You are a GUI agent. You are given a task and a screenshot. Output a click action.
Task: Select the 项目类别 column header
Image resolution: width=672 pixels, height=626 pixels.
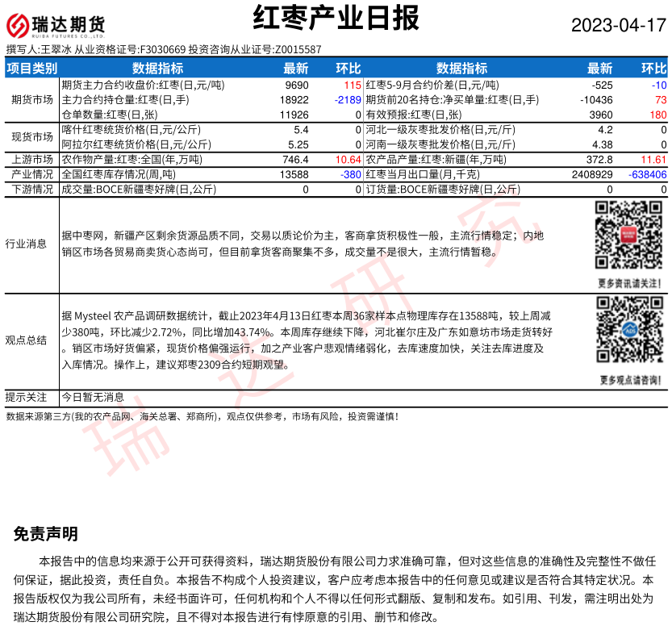click(32, 69)
